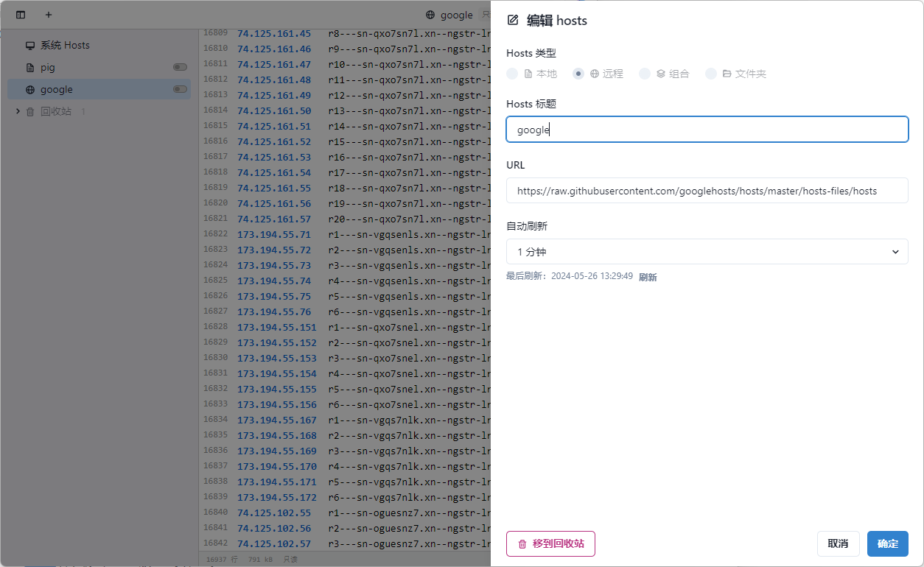Screen dimensions: 924x567
Task: Click the globe icon beside google in sidebar
Action: point(30,90)
